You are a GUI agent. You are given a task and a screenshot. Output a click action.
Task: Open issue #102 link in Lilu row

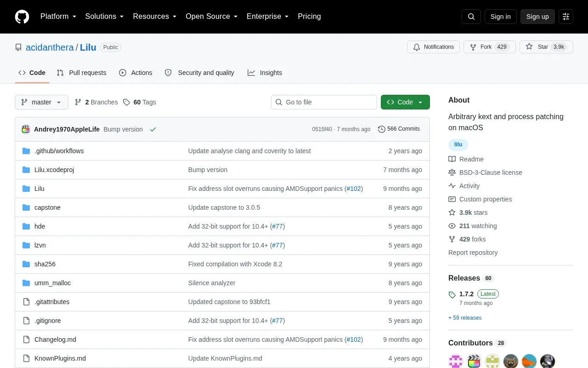click(x=354, y=189)
